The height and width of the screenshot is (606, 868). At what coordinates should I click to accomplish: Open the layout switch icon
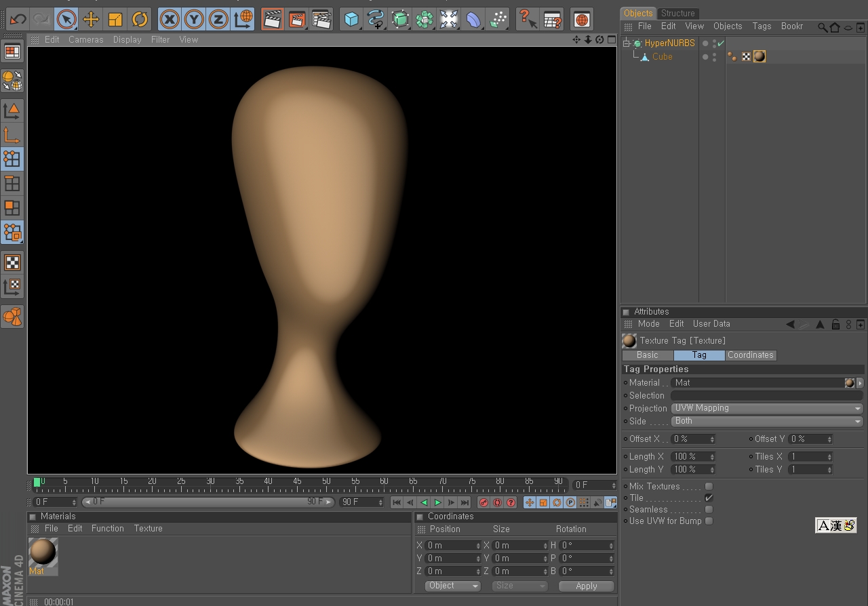(x=12, y=52)
